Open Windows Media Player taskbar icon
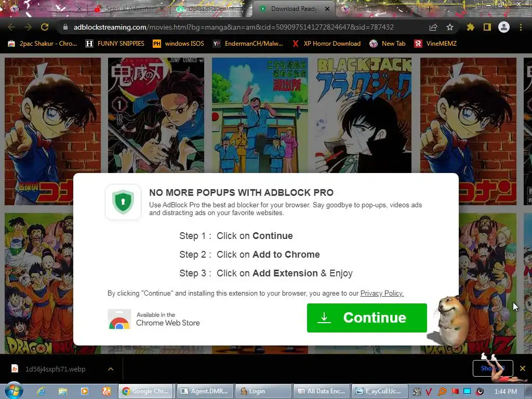 (x=85, y=391)
